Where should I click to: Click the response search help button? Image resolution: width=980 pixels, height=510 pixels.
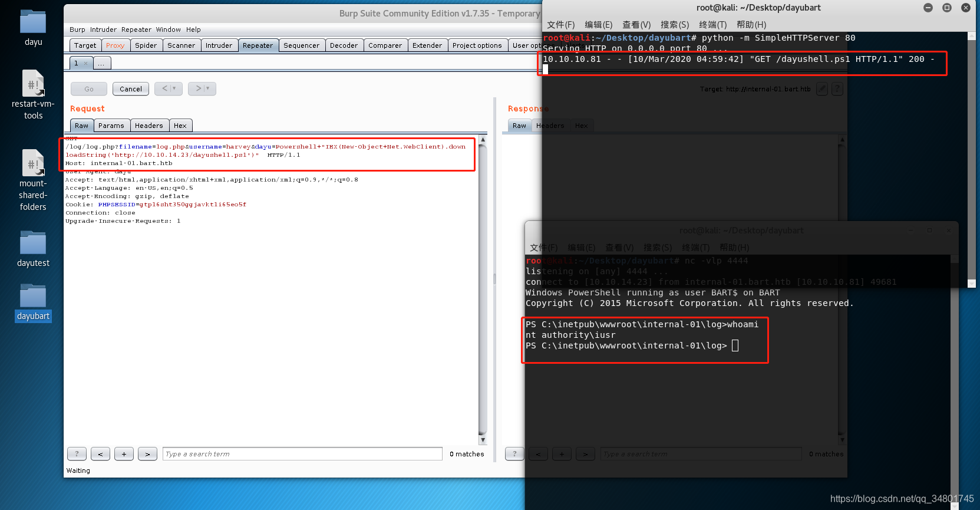pos(514,454)
